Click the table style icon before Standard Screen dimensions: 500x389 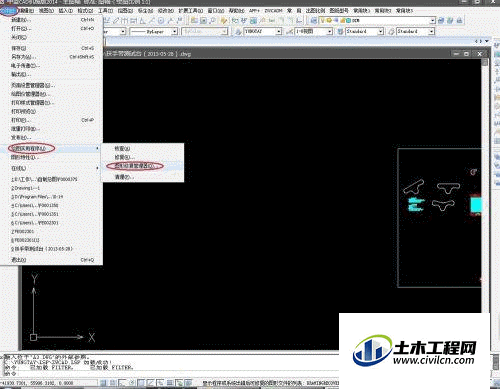pyautogui.click(x=340, y=32)
